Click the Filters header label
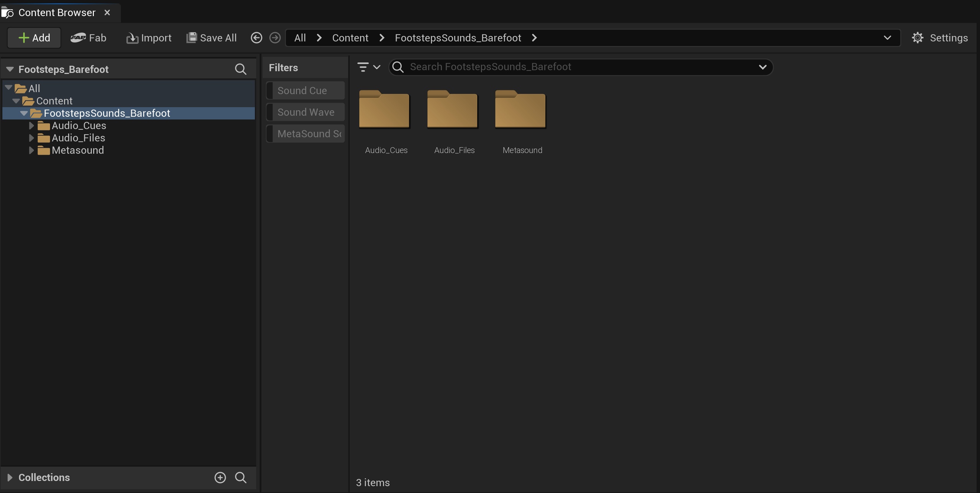 click(x=283, y=68)
